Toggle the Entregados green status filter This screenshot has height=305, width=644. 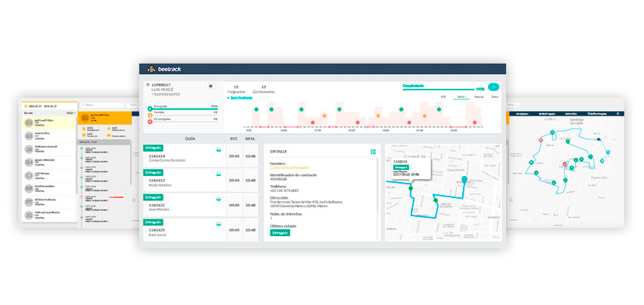coord(149,108)
